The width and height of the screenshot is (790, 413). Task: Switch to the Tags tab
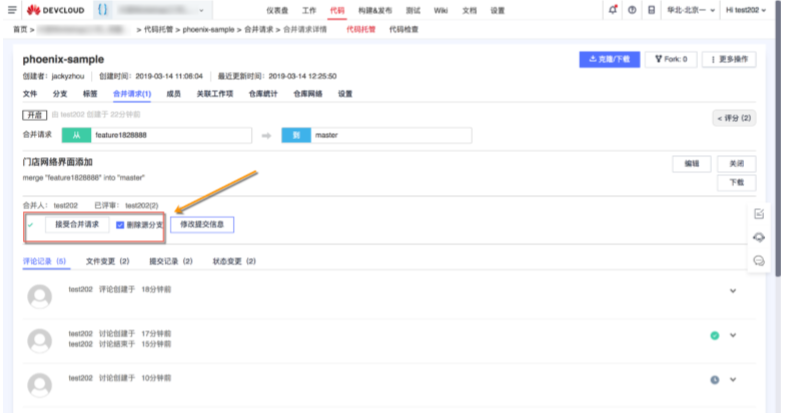(x=90, y=94)
